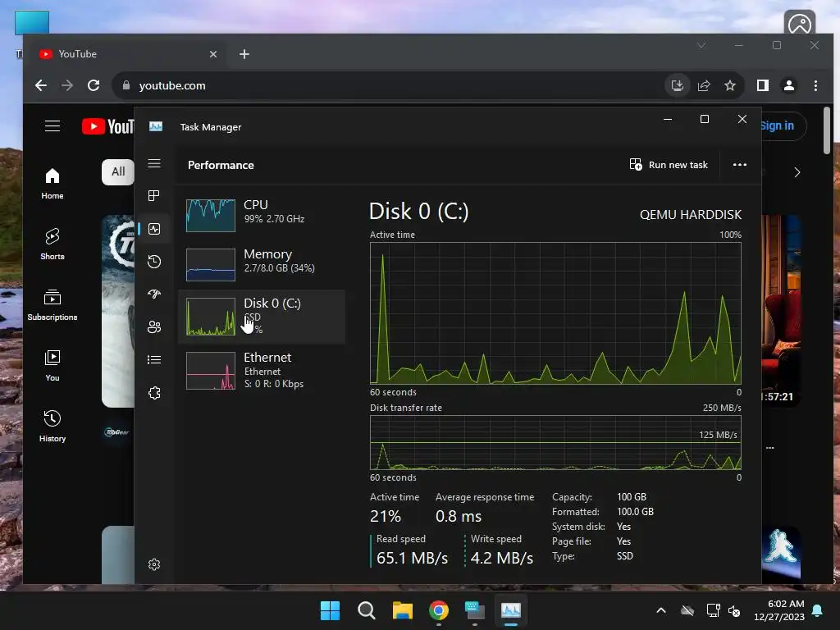Viewport: 840px width, 630px height.
Task: Toggle Chrome side panel
Action: [x=763, y=85]
